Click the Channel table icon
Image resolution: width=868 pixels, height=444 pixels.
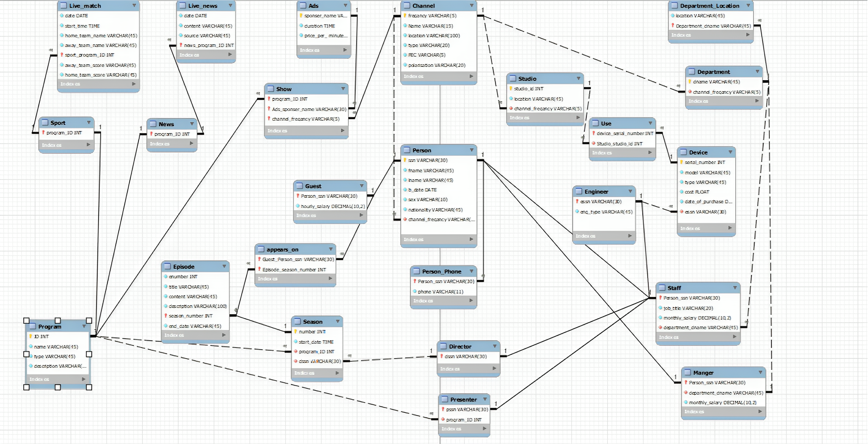point(407,6)
